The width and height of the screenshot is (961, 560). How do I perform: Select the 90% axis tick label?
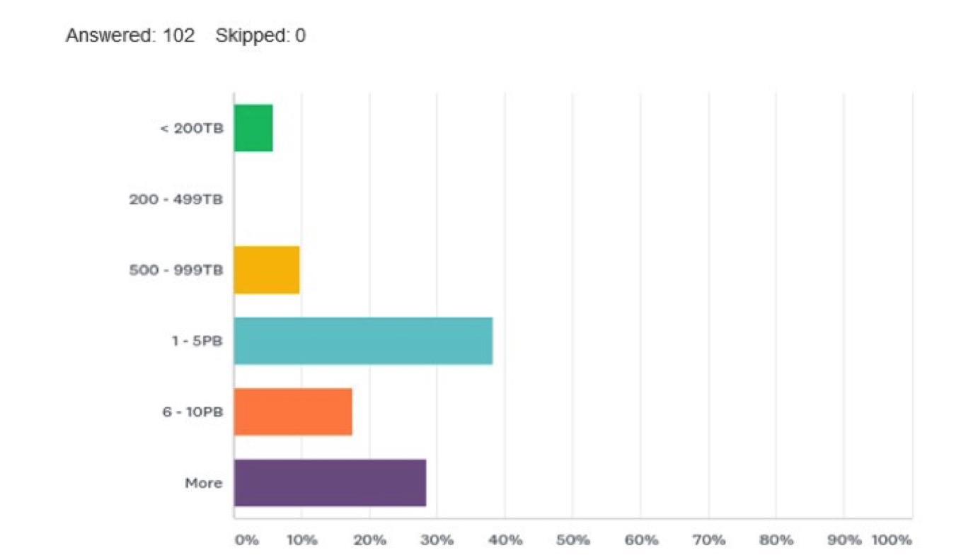[844, 541]
